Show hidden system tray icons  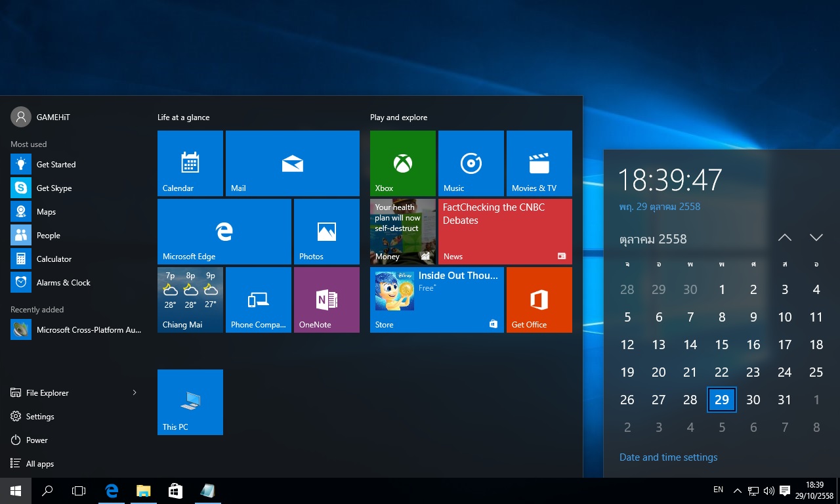737,490
